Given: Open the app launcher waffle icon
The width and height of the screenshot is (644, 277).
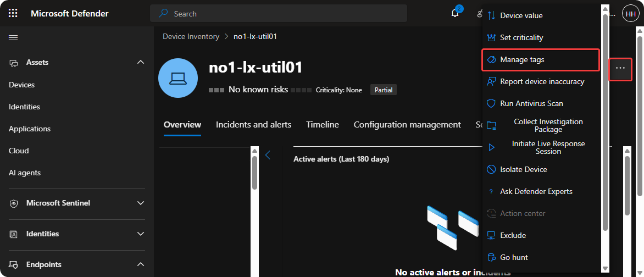Looking at the screenshot, I should click(13, 13).
